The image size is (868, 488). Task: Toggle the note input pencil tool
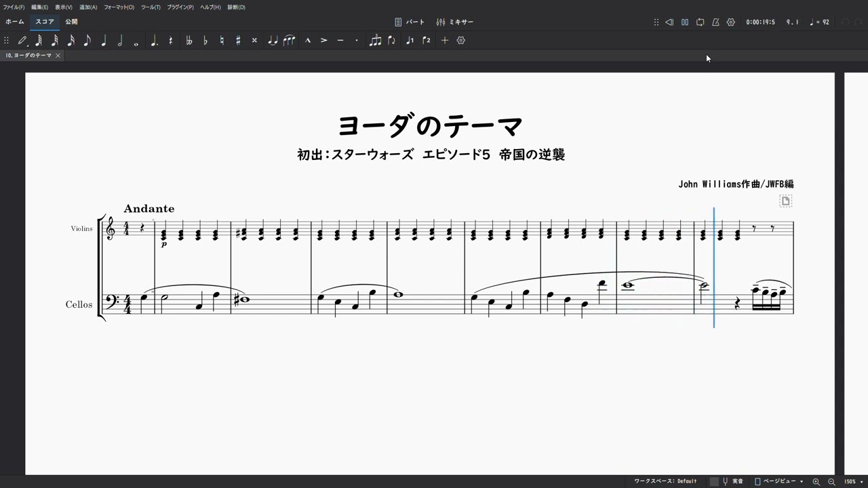(22, 41)
